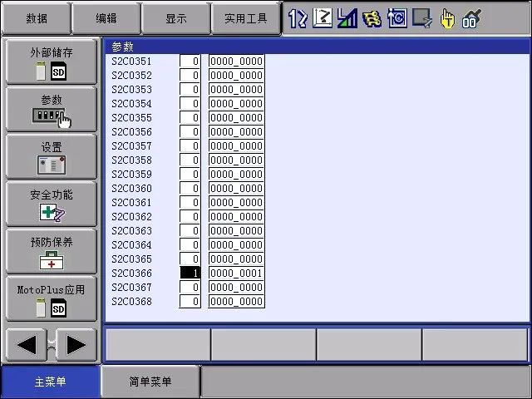Open the 实用工具 (utility) menu
This screenshot has height=399, width=532.
coord(245,18)
